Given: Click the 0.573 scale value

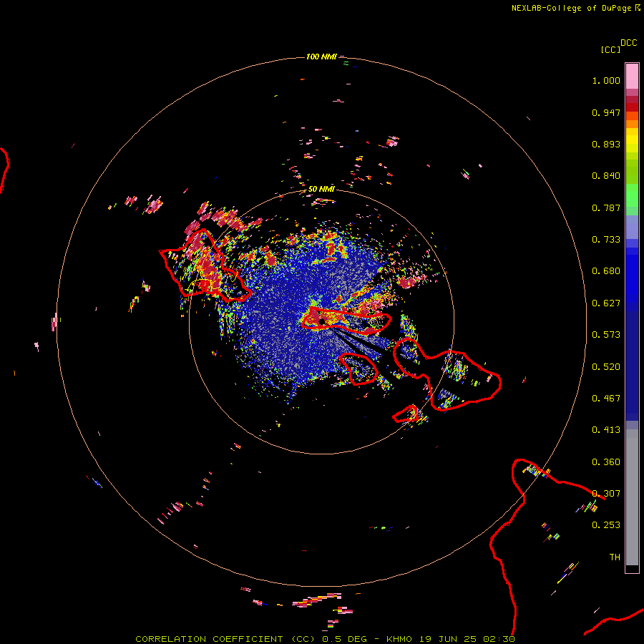Looking at the screenshot, I should tap(606, 335).
